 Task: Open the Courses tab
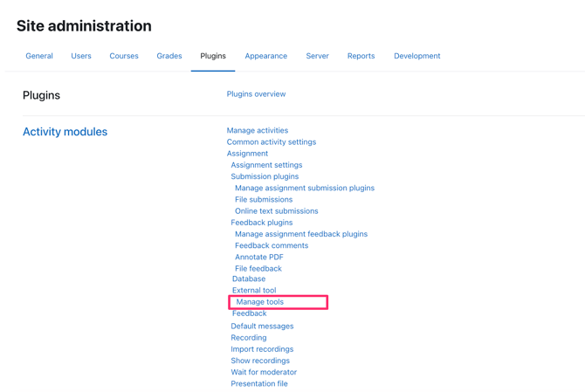point(124,56)
